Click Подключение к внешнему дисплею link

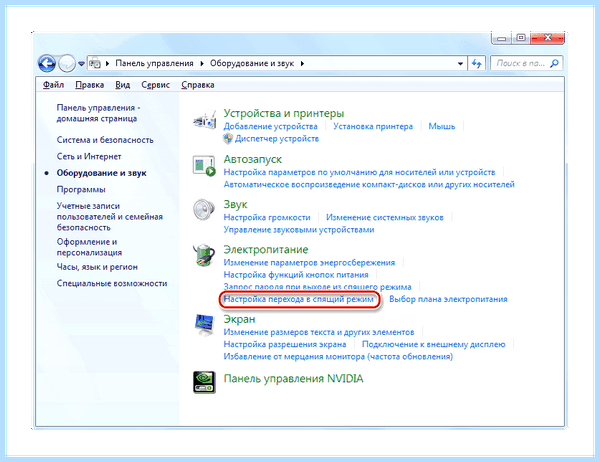pos(434,344)
